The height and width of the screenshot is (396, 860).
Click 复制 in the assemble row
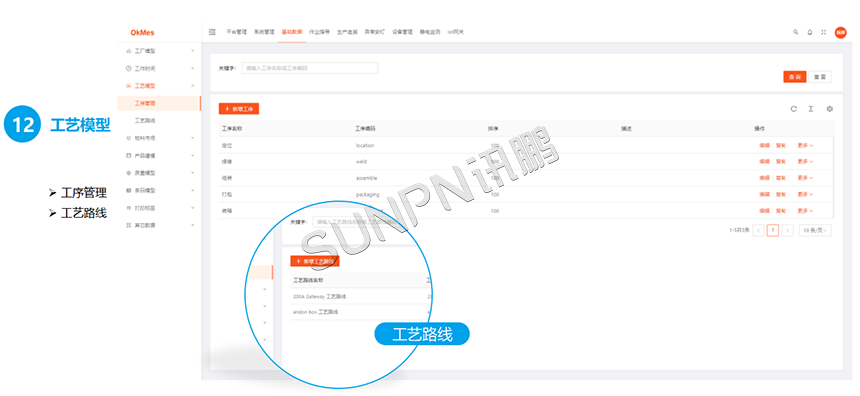[780, 178]
